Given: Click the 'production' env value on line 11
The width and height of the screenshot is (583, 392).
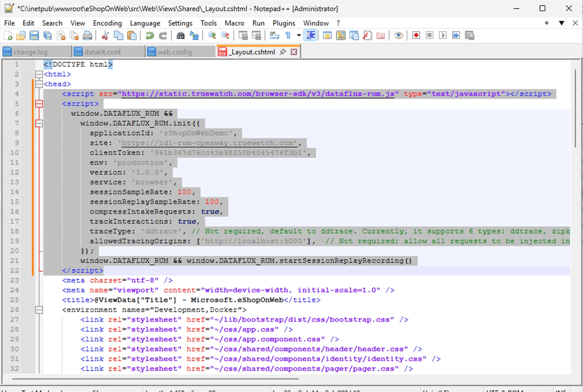Looking at the screenshot, I should (x=140, y=163).
